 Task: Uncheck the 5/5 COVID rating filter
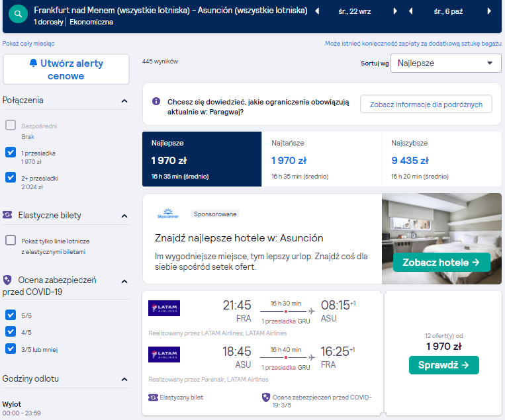click(x=11, y=315)
